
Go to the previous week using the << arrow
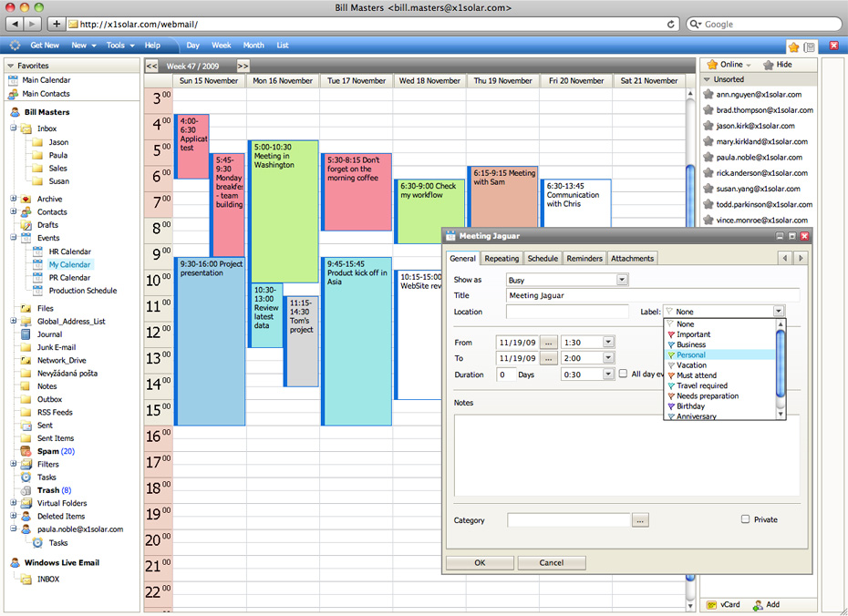click(151, 66)
